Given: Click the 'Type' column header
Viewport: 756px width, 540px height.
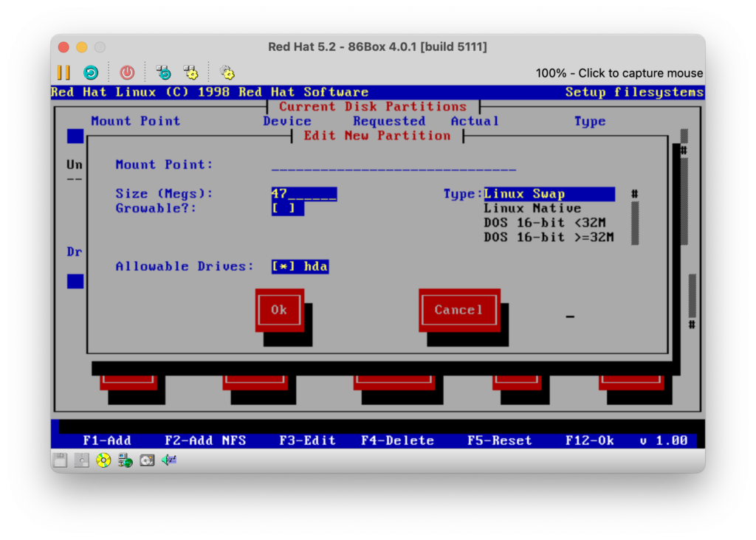Looking at the screenshot, I should tap(590, 122).
